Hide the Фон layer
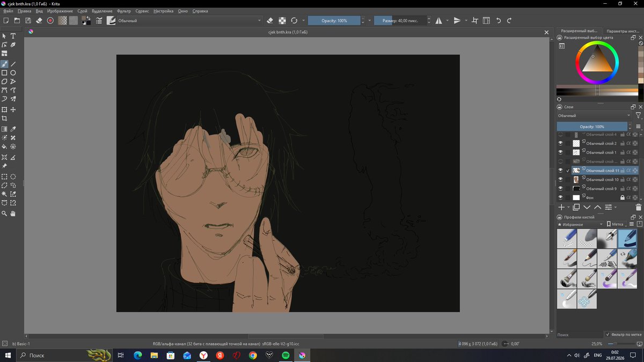Screen dimensions: 644x362 (x=560, y=197)
